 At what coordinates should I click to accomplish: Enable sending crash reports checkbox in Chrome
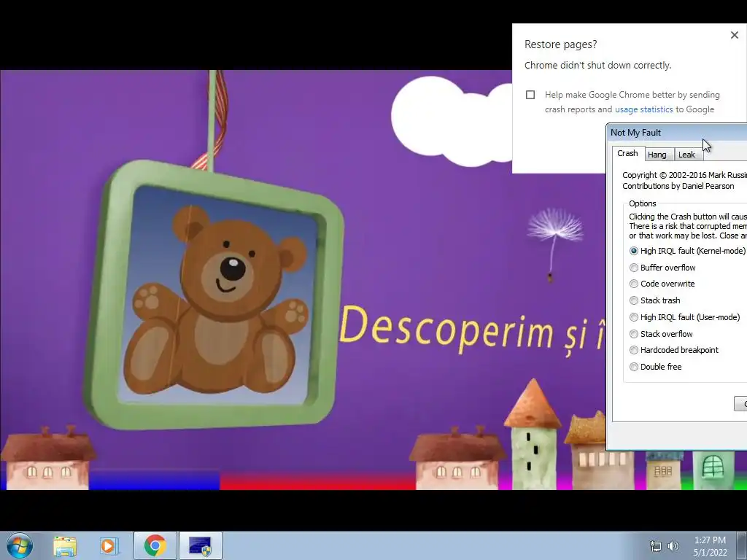[530, 95]
